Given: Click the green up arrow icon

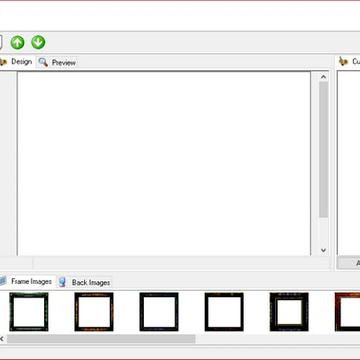Looking at the screenshot, I should pyautogui.click(x=17, y=43).
